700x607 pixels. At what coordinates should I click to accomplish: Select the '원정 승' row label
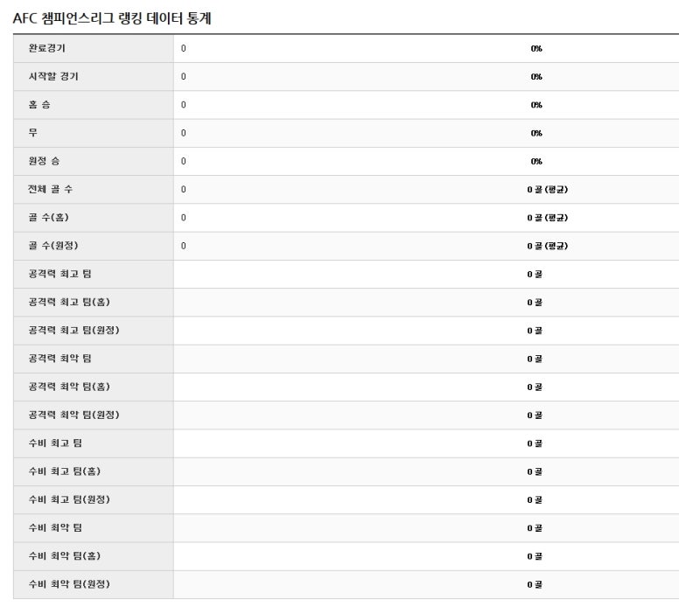pos(45,161)
